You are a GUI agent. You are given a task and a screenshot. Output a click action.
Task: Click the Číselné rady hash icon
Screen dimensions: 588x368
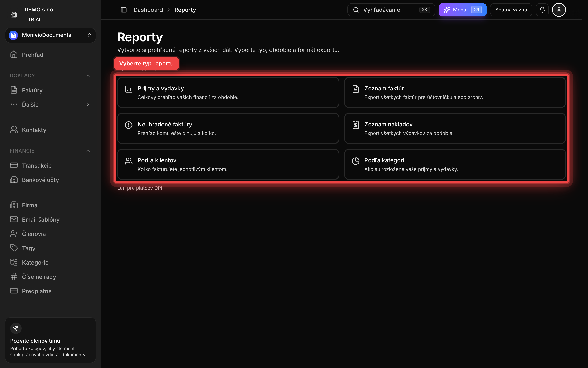pos(14,276)
